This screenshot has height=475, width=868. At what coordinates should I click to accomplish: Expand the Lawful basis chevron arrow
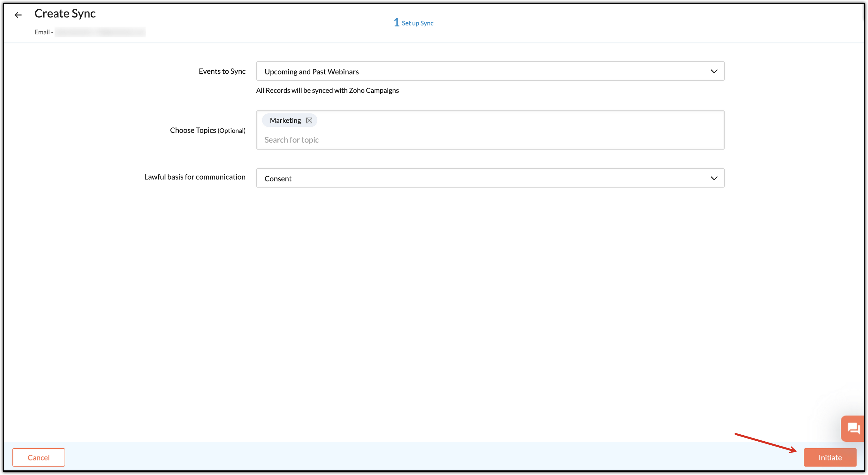tap(714, 178)
